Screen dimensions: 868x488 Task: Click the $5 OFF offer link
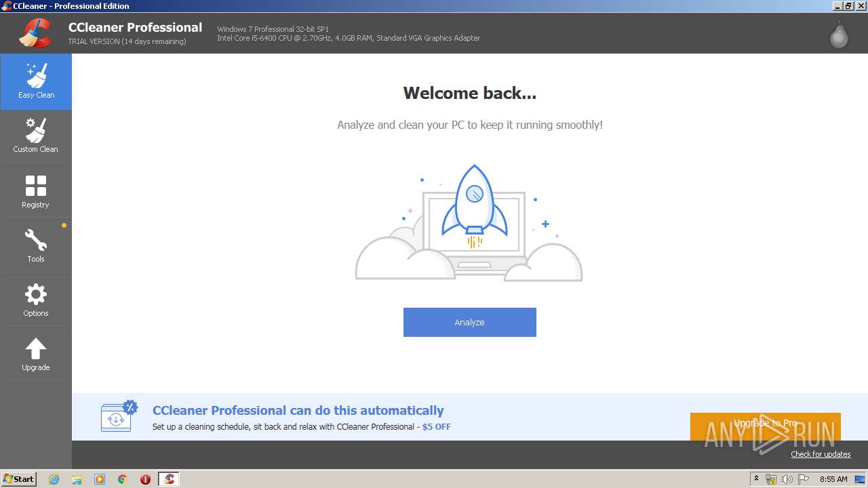pyautogui.click(x=437, y=427)
